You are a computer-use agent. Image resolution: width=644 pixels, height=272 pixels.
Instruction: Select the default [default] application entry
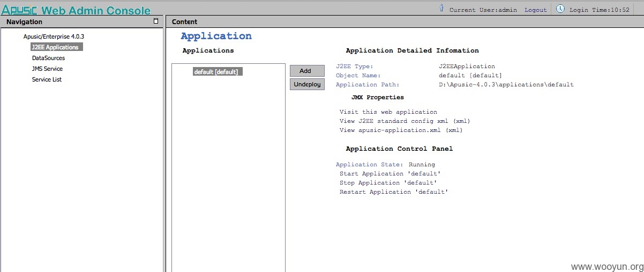pos(218,71)
